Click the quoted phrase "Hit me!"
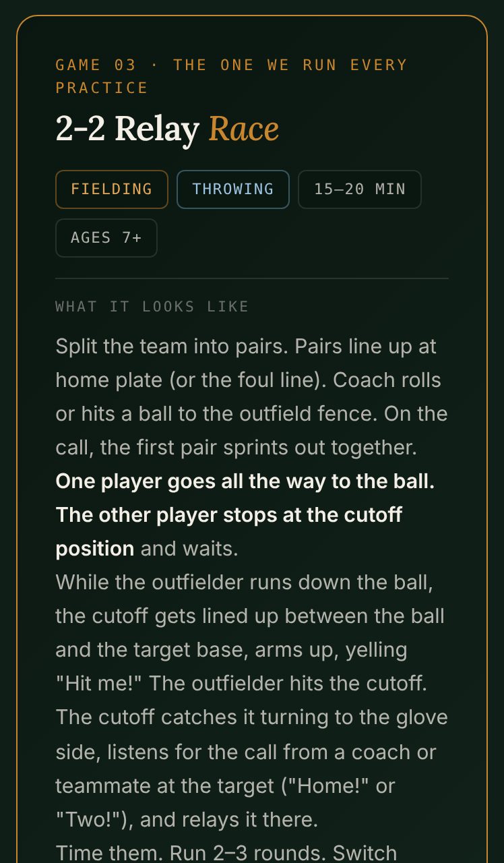The image size is (504, 863). [99, 684]
